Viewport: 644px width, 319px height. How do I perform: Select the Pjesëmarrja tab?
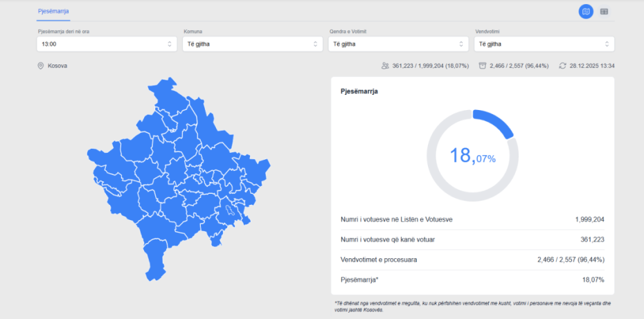click(53, 12)
